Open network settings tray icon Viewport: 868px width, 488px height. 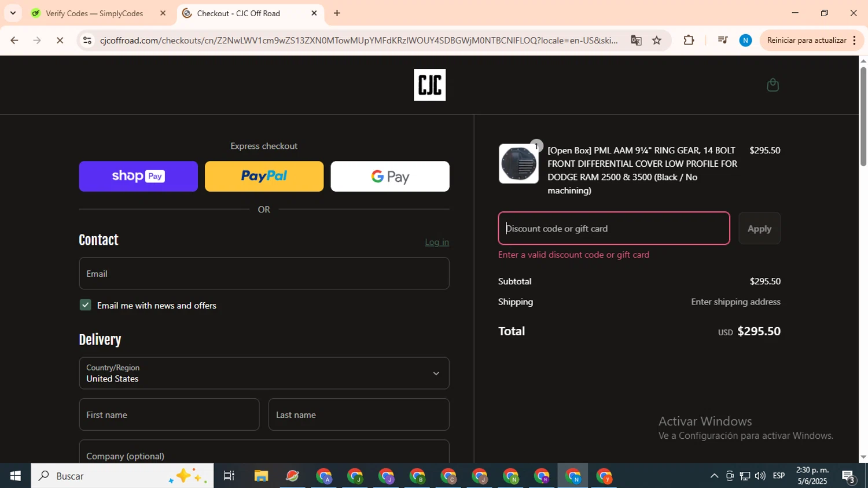(x=745, y=476)
